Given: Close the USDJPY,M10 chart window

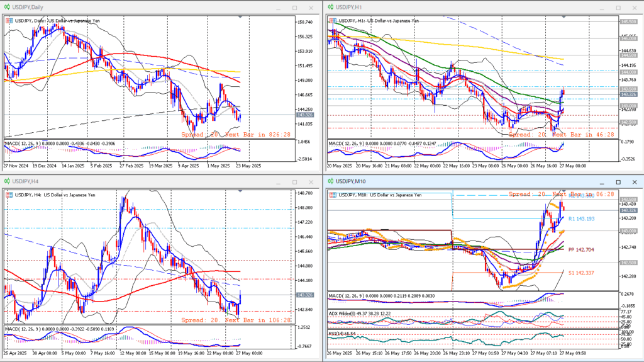Looking at the screenshot, I should click(x=635, y=182).
